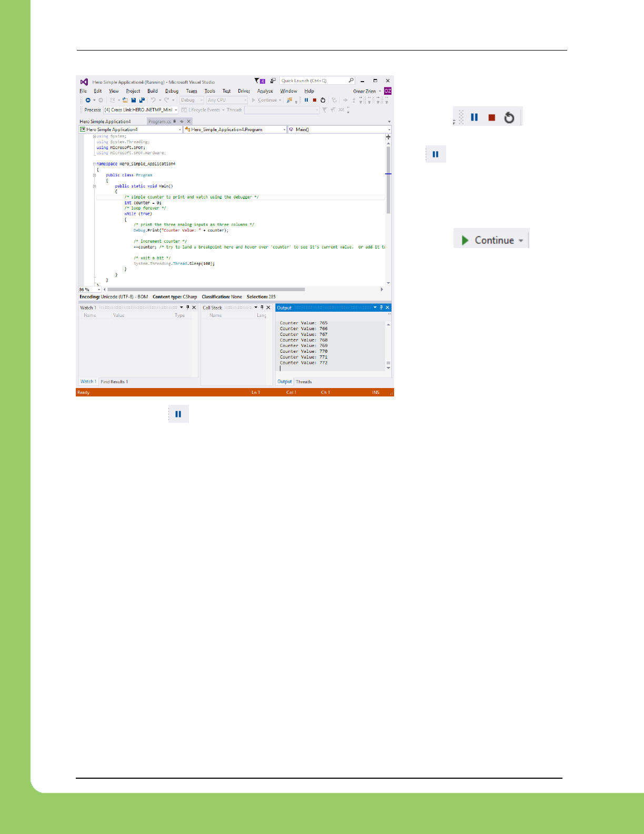The image size is (644, 834).
Task: Open the Analyze menu
Action: (265, 91)
